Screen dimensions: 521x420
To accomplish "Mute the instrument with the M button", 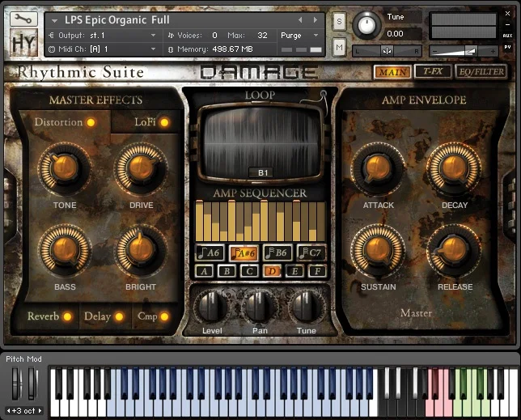I will click(339, 47).
